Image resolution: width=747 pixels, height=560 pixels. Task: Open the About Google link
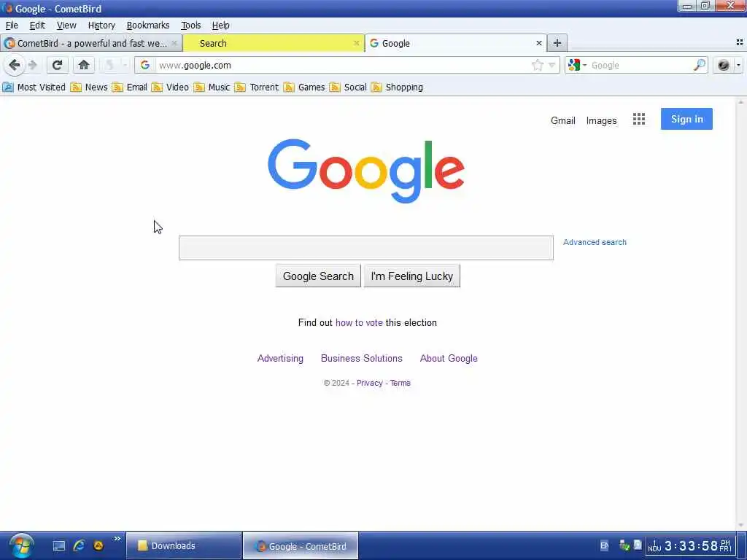(449, 358)
